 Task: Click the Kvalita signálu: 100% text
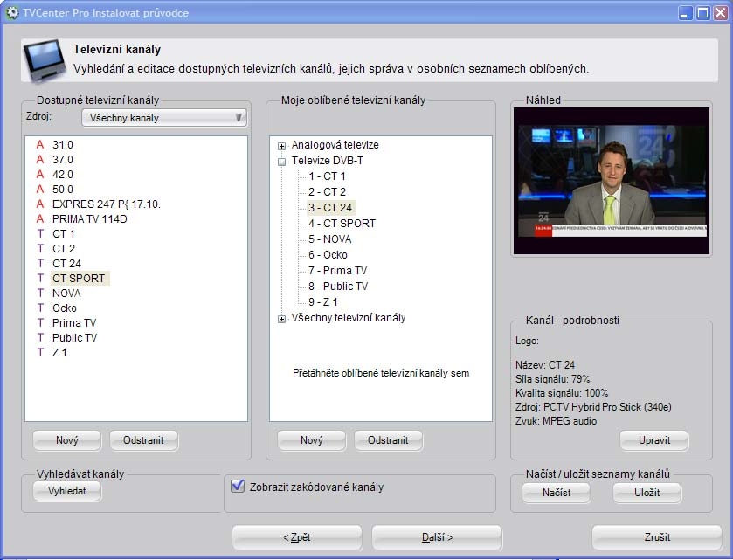(x=562, y=393)
